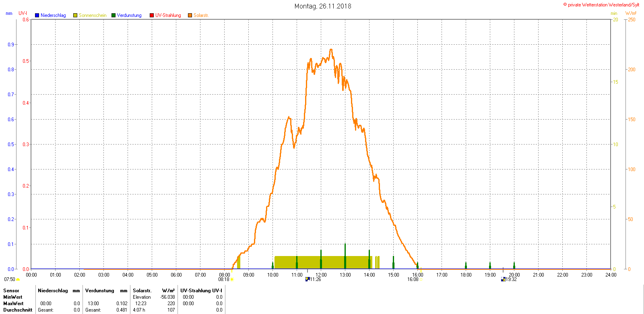
Task: Click the sunrise time 08:18
Action: pos(224,279)
